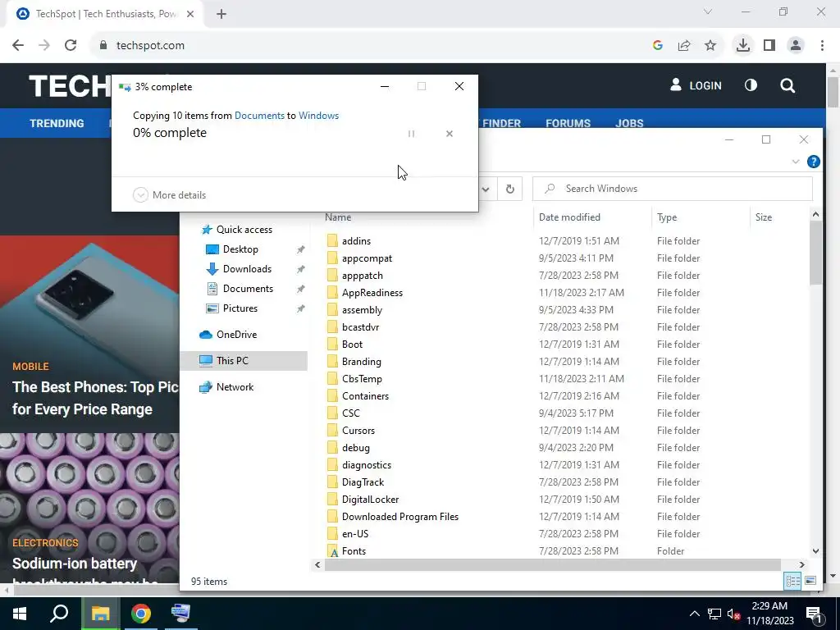Sort by Type column header
This screenshot has width=840, height=630.
667,217
